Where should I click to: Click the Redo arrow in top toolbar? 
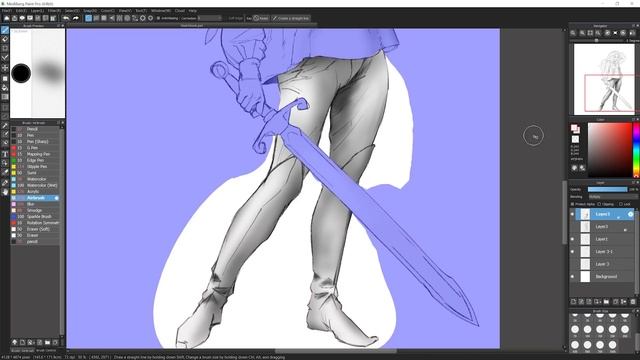coord(76,18)
